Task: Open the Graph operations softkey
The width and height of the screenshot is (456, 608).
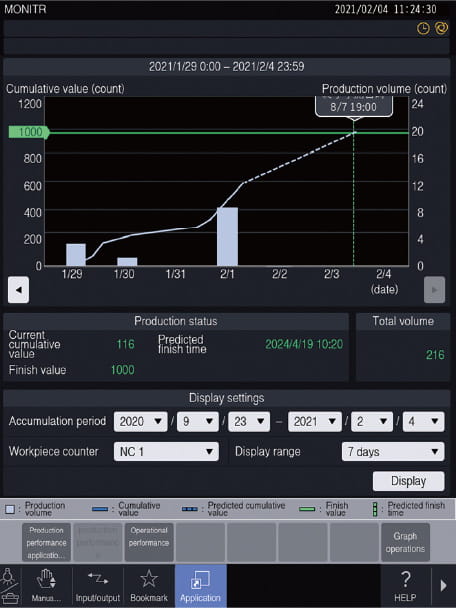Action: pyautogui.click(x=405, y=542)
